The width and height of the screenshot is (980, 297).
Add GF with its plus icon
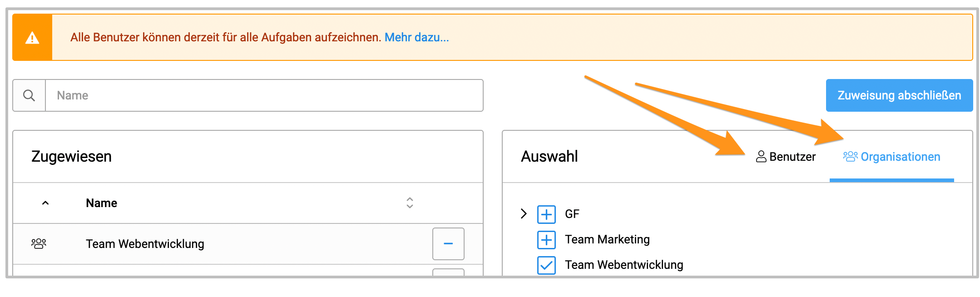click(x=546, y=214)
